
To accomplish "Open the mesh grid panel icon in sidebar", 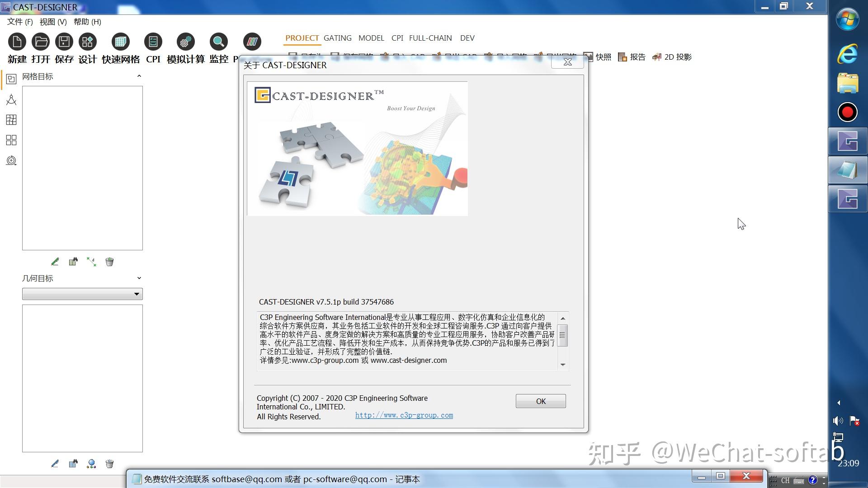I will tap(11, 120).
